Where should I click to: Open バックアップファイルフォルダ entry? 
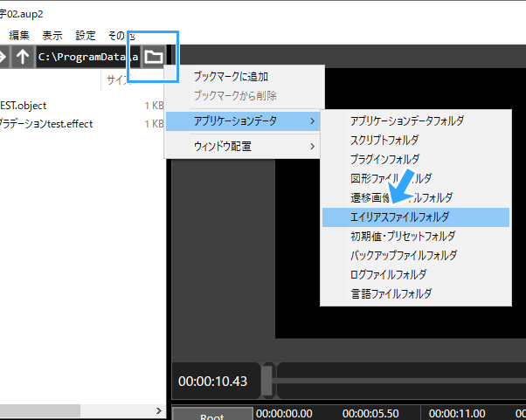(x=416, y=256)
